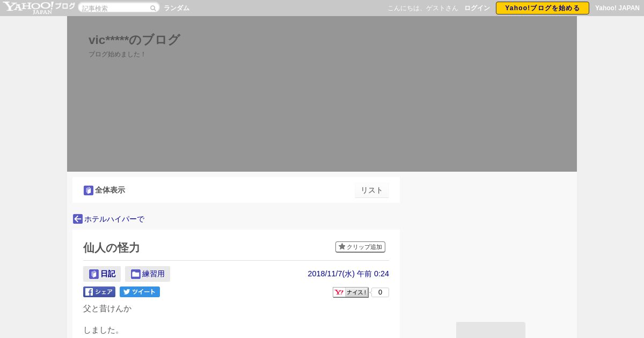This screenshot has height=338, width=644.
Task: Open the ログイン link
Action: point(477,8)
